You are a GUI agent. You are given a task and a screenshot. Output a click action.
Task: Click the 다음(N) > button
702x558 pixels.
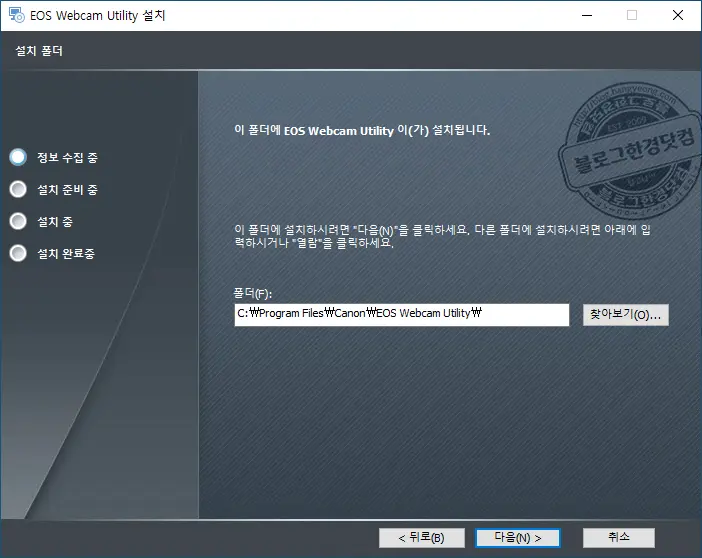pos(518,537)
